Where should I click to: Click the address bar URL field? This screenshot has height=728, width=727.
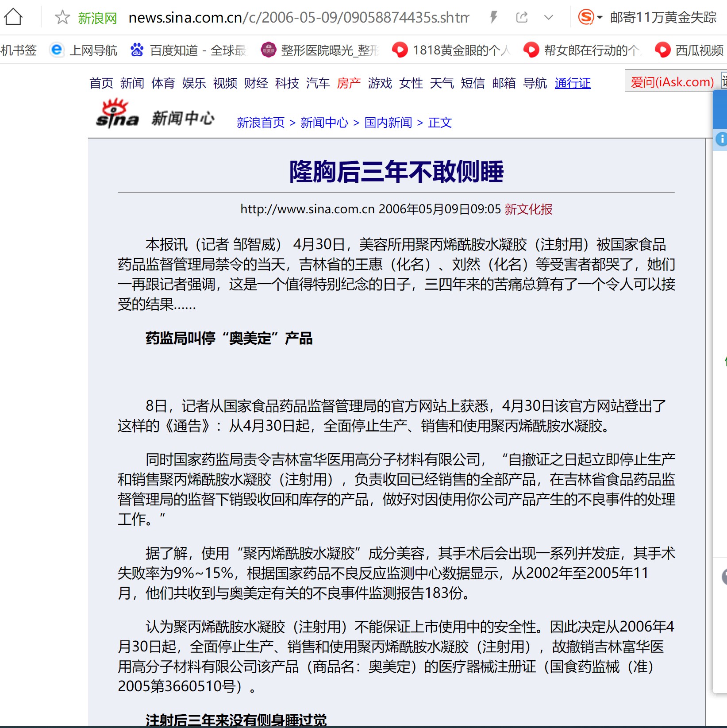point(299,17)
